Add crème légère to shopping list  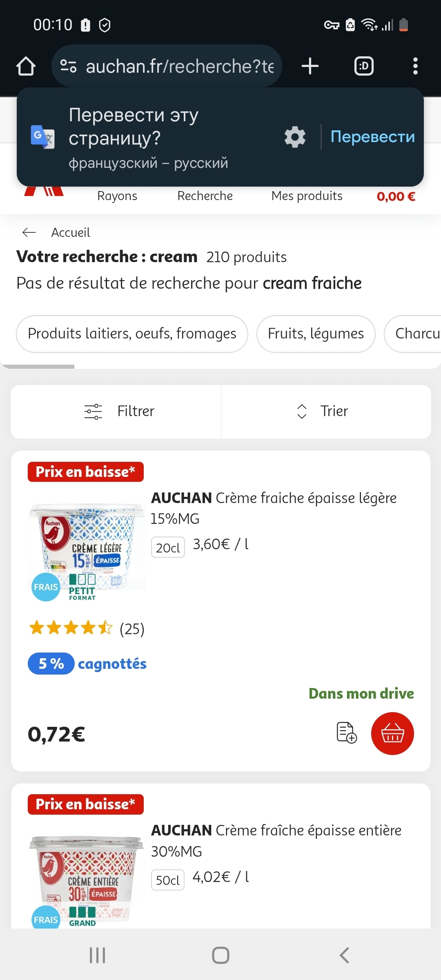(x=346, y=733)
